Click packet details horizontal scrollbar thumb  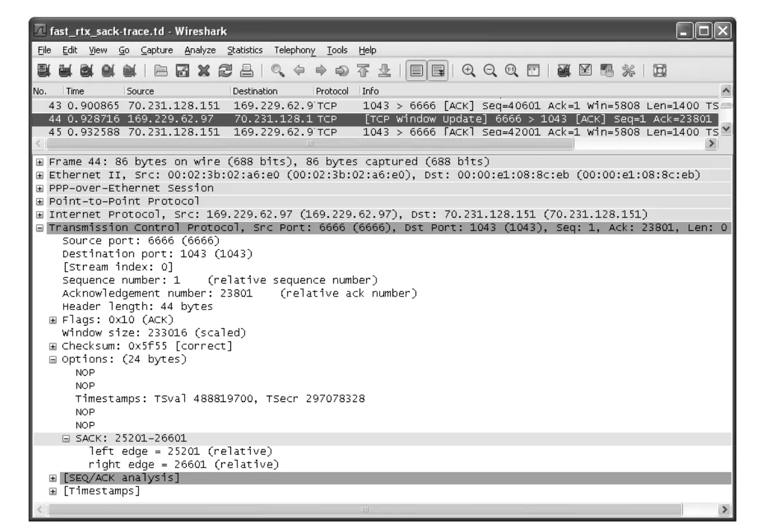[365, 509]
